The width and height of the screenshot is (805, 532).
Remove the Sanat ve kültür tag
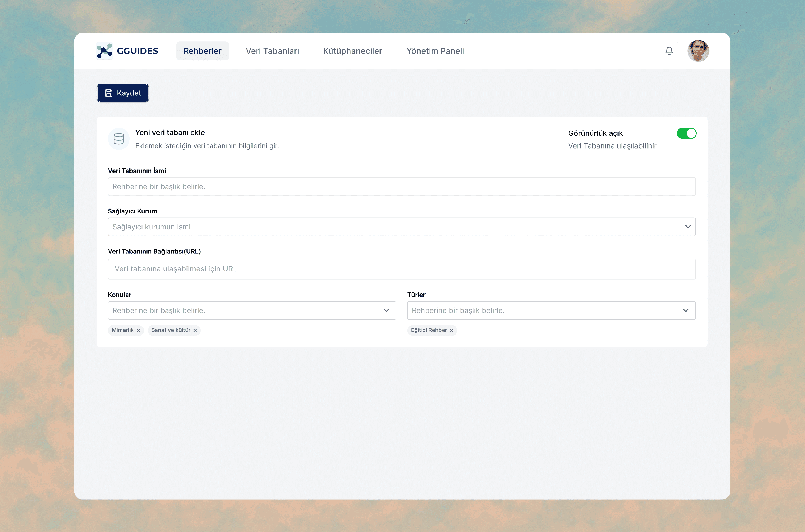click(x=195, y=330)
